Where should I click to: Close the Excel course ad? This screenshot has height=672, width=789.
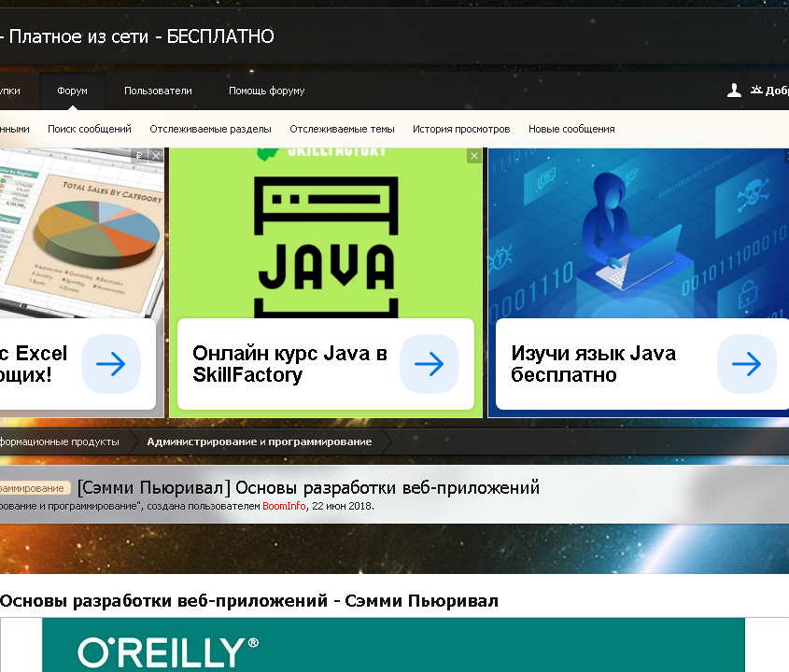click(156, 156)
